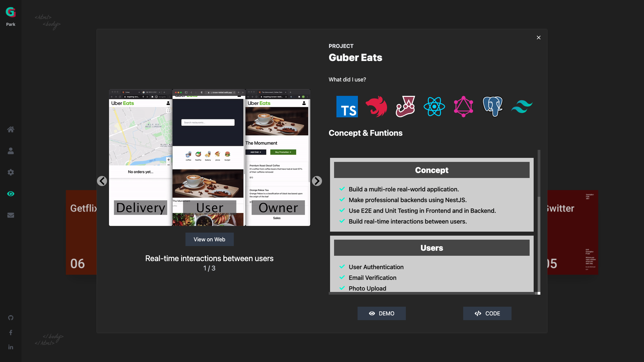The height and width of the screenshot is (362, 644).
Task: Click the GitHub icon in sidebar
Action: (x=11, y=318)
